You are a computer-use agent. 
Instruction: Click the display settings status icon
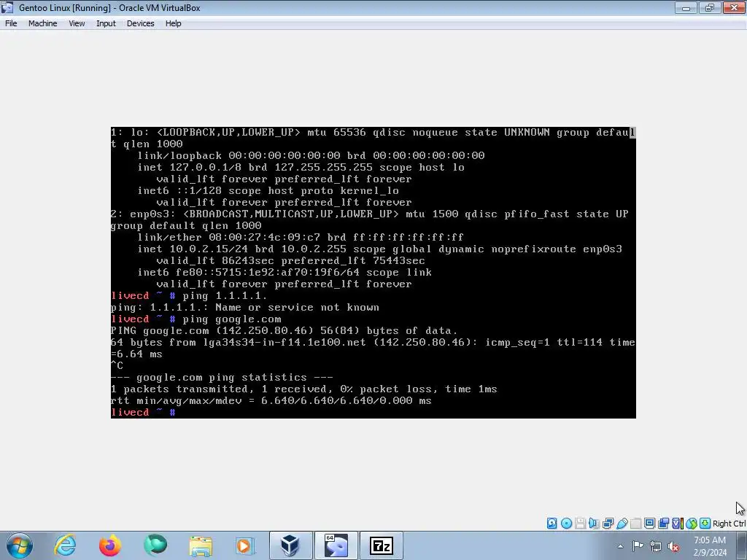coord(649,524)
